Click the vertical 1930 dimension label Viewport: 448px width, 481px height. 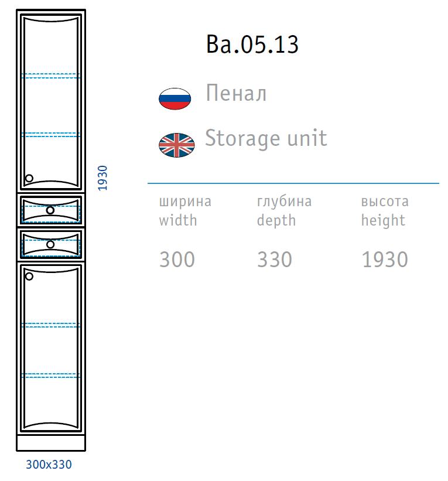tap(102, 178)
